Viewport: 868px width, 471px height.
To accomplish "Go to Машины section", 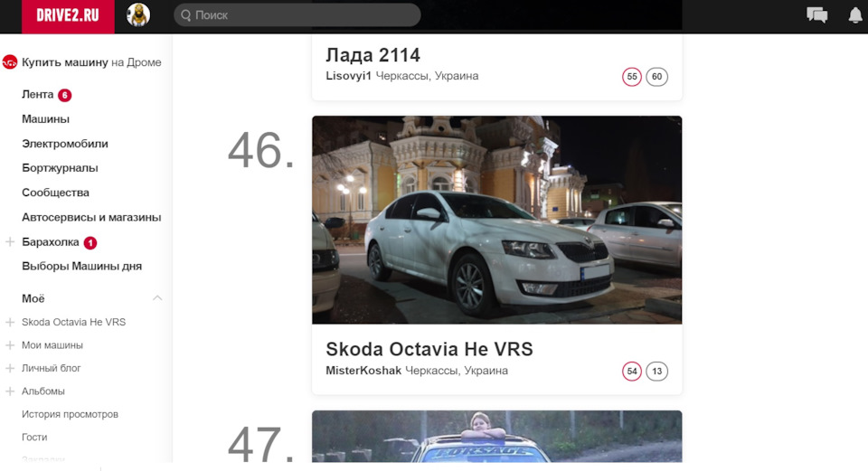I will pyautogui.click(x=45, y=119).
